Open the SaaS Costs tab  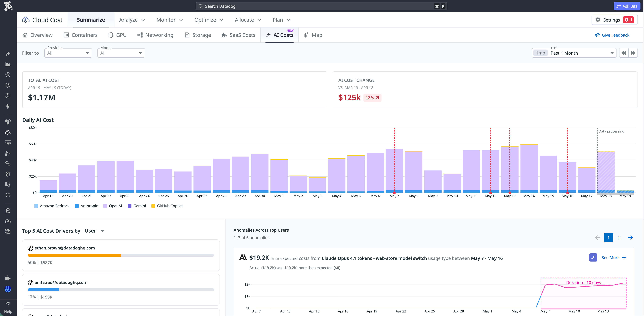click(238, 35)
